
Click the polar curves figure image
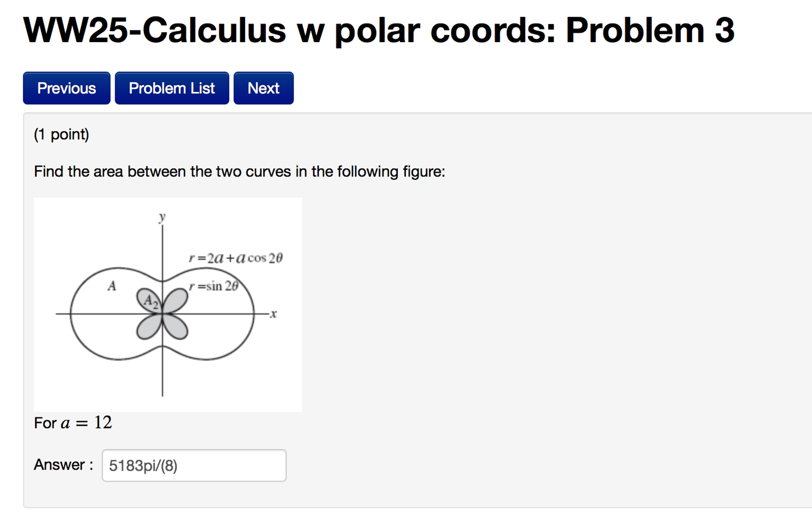168,304
